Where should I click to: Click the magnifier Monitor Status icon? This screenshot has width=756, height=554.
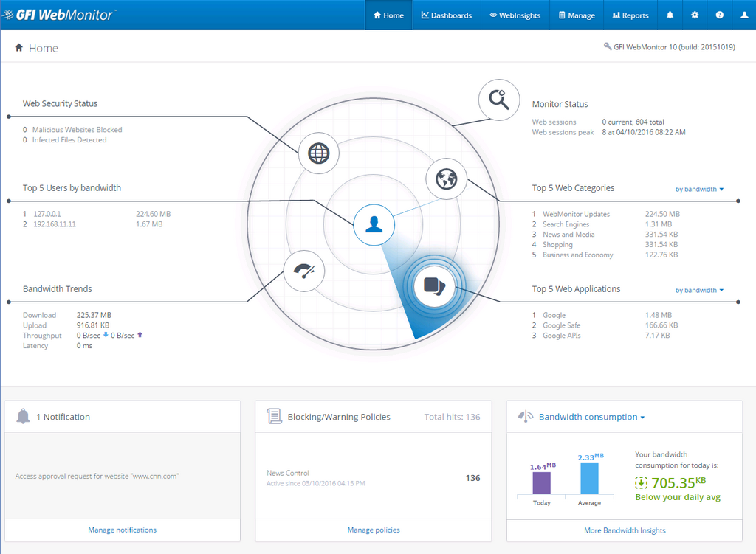coord(504,100)
